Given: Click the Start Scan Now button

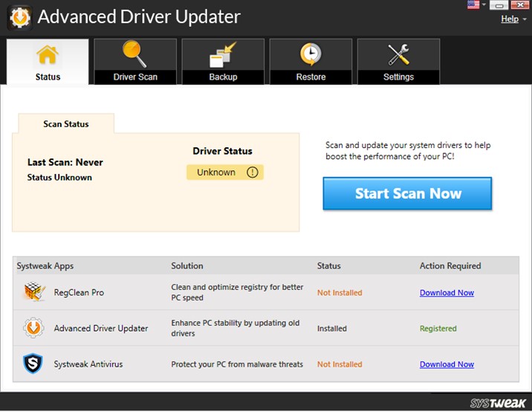Looking at the screenshot, I should (407, 193).
